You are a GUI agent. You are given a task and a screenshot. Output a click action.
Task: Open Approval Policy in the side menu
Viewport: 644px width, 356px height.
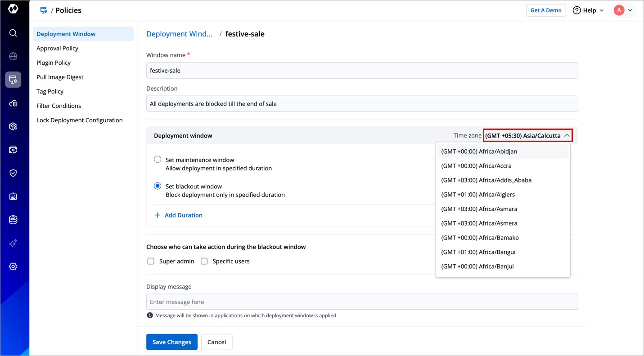(x=58, y=48)
